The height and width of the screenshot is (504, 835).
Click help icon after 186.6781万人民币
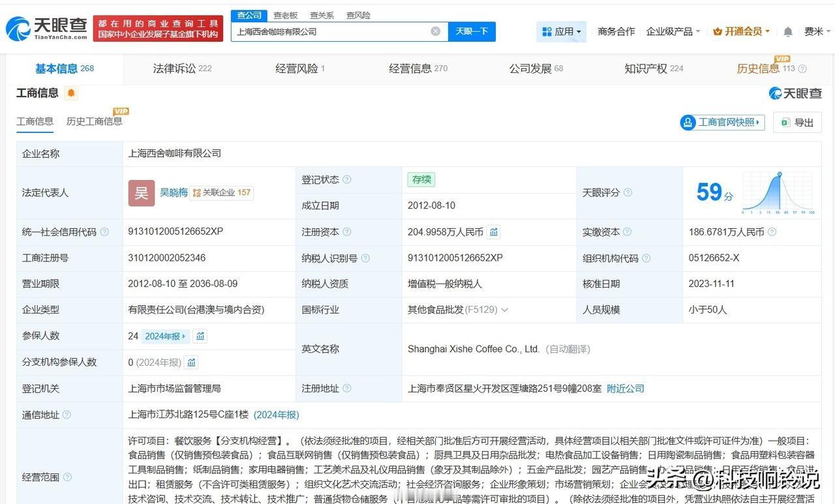pos(772,231)
